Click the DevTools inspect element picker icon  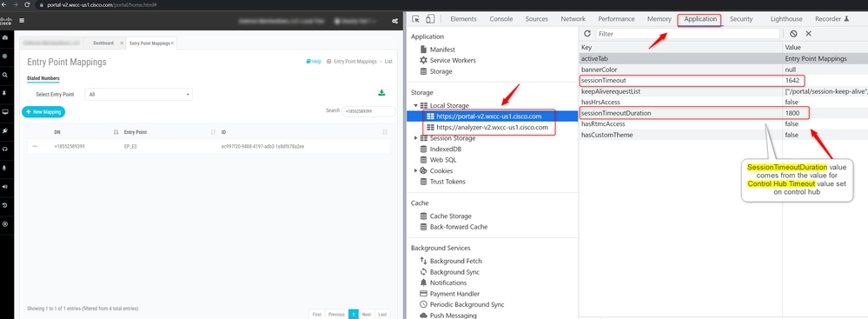click(x=416, y=19)
